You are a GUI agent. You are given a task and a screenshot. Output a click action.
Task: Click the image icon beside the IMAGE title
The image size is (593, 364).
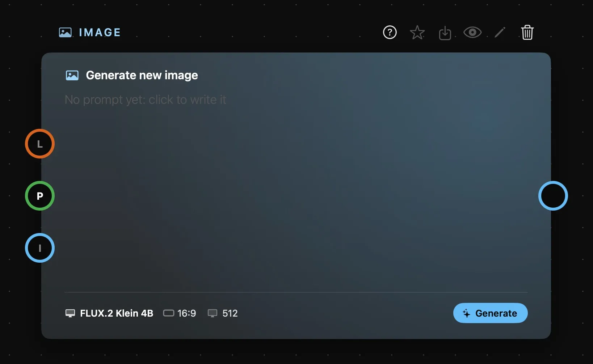pyautogui.click(x=65, y=33)
